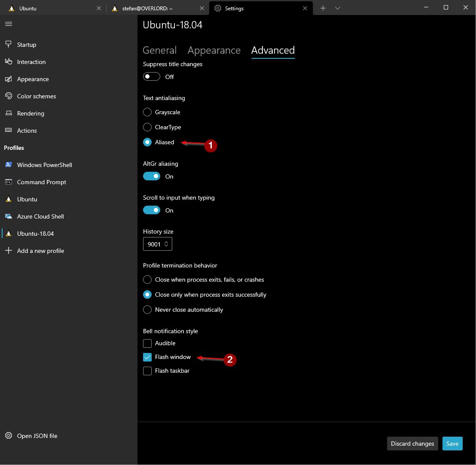Screen dimensions: 476x465
Task: Click the new tab plus button
Action: click(x=323, y=8)
